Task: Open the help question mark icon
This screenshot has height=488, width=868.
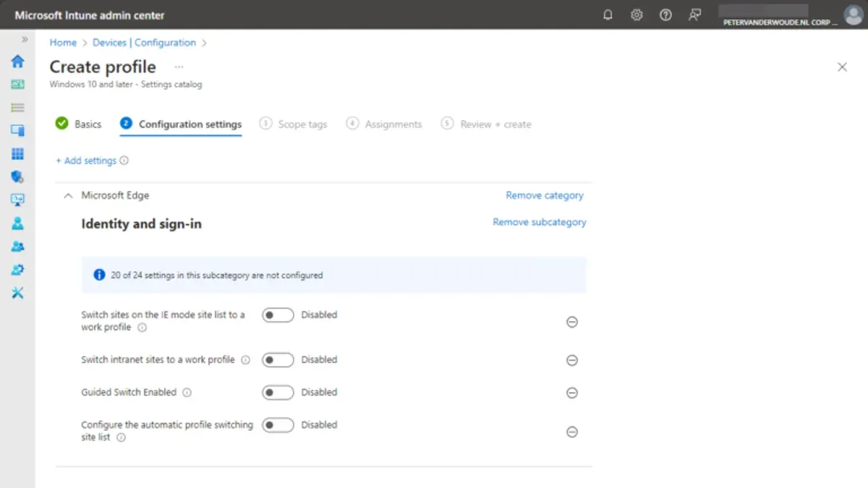Action: pos(665,15)
